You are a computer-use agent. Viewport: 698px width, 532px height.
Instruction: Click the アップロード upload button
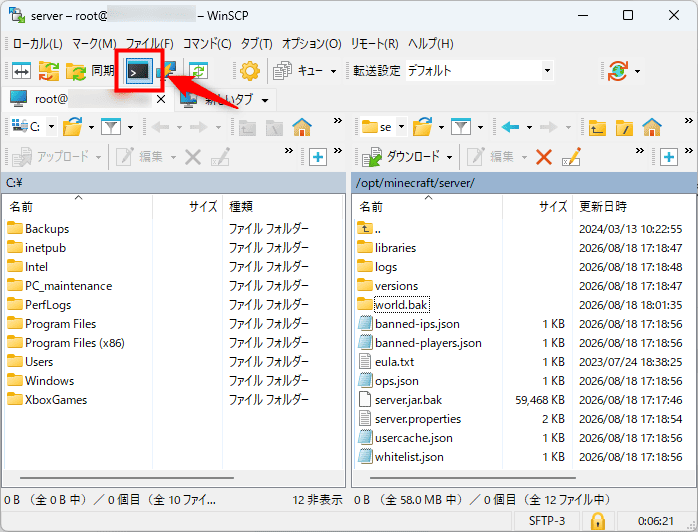pyautogui.click(x=50, y=157)
